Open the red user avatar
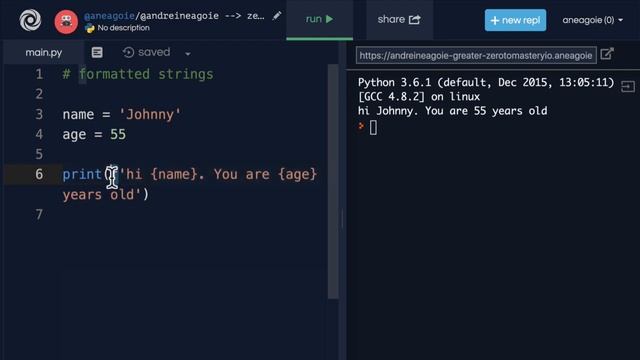The height and width of the screenshot is (360, 640). [66, 22]
